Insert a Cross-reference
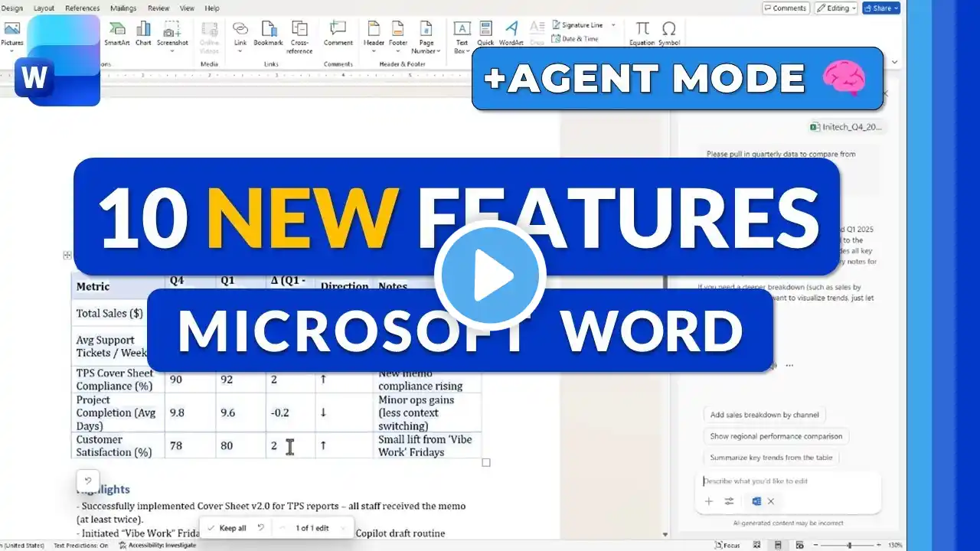 tap(299, 37)
